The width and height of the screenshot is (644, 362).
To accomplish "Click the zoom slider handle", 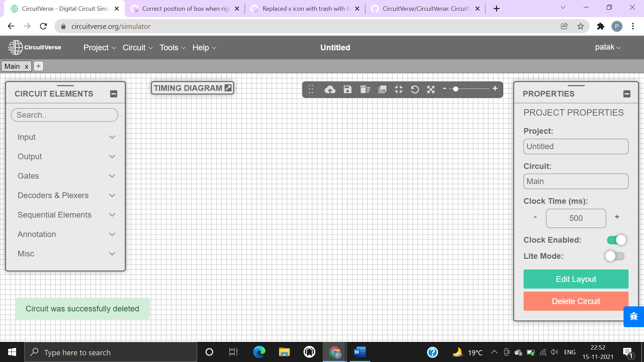I will click(x=455, y=89).
